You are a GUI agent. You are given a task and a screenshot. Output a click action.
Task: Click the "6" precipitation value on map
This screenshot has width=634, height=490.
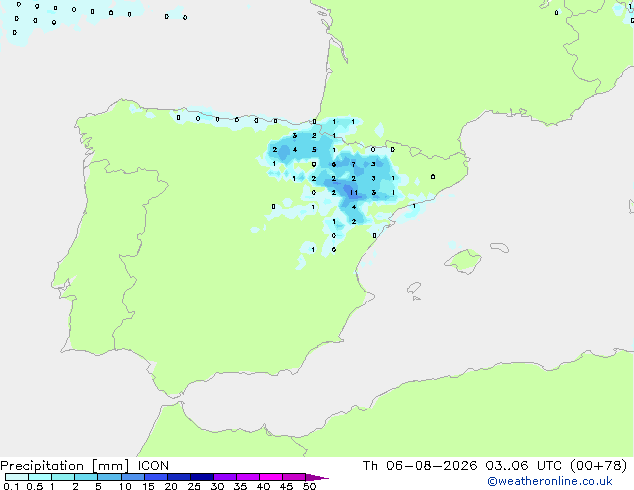[x=334, y=165]
